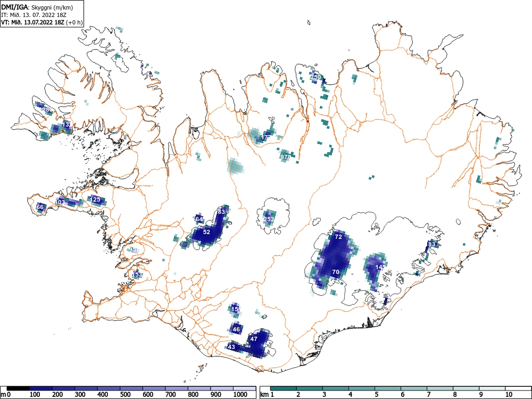Click the 47 visibility value in the south
The width and height of the screenshot is (532, 399).
[254, 338]
